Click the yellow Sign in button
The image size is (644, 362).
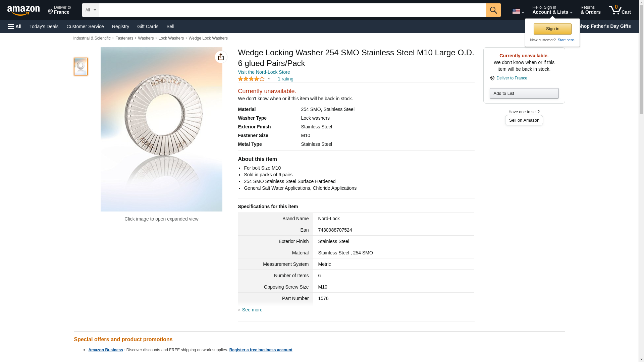point(552,29)
